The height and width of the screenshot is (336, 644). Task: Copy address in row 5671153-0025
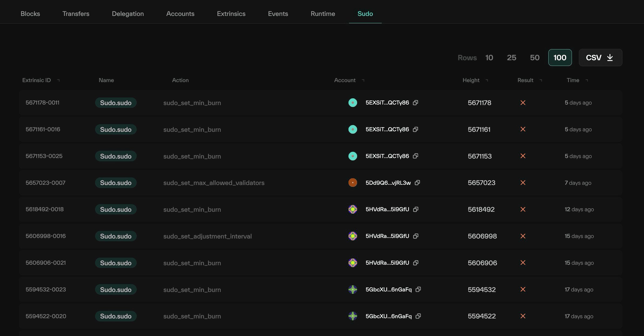[x=415, y=156]
